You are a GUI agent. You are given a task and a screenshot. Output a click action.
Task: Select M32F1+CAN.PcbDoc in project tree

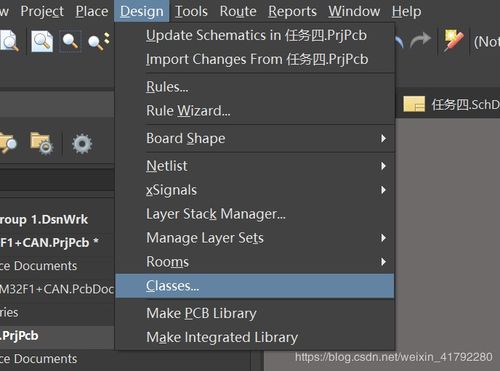tap(57, 289)
